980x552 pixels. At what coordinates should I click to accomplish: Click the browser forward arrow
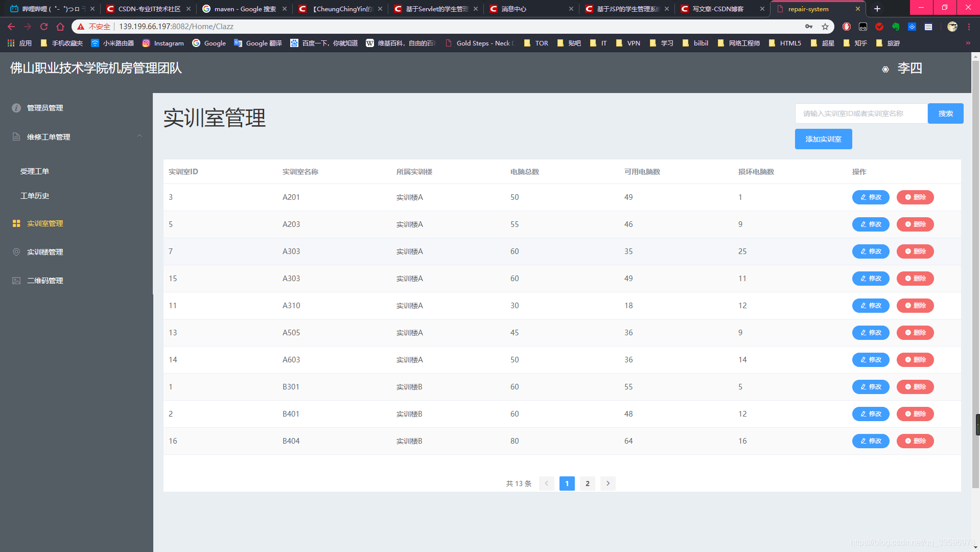28,27
